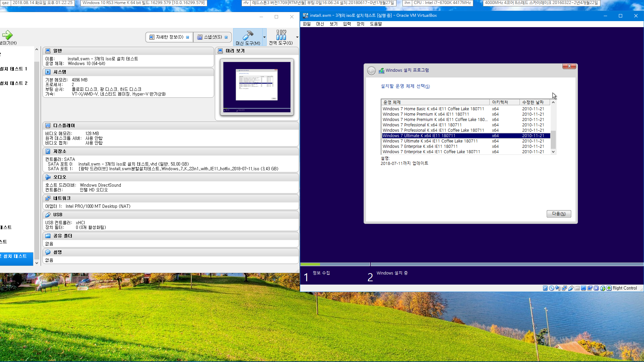Viewport: 644px width, 362px height.
Task: Expand 전역 도구 dropdown arrow
Action: 297,37
